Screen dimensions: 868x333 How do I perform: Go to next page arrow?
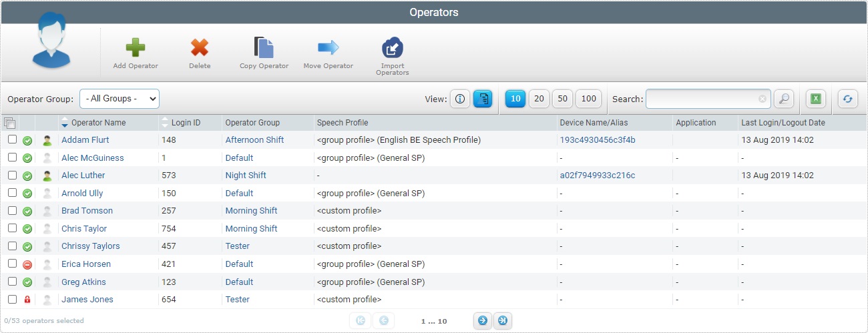click(x=481, y=321)
